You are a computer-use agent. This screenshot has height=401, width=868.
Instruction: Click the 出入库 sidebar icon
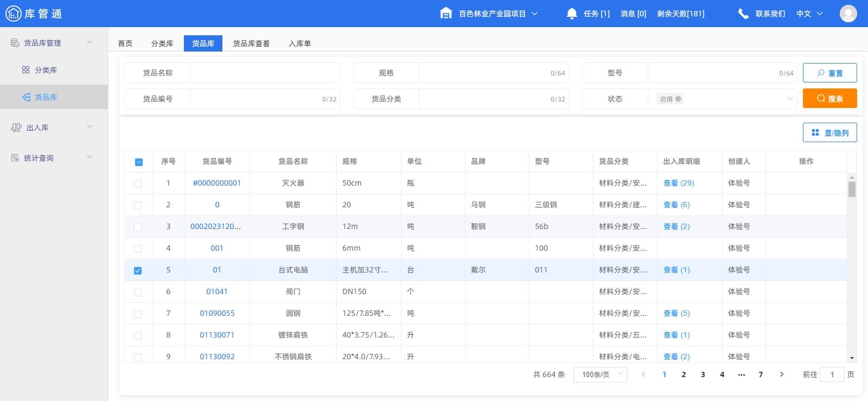click(x=16, y=128)
